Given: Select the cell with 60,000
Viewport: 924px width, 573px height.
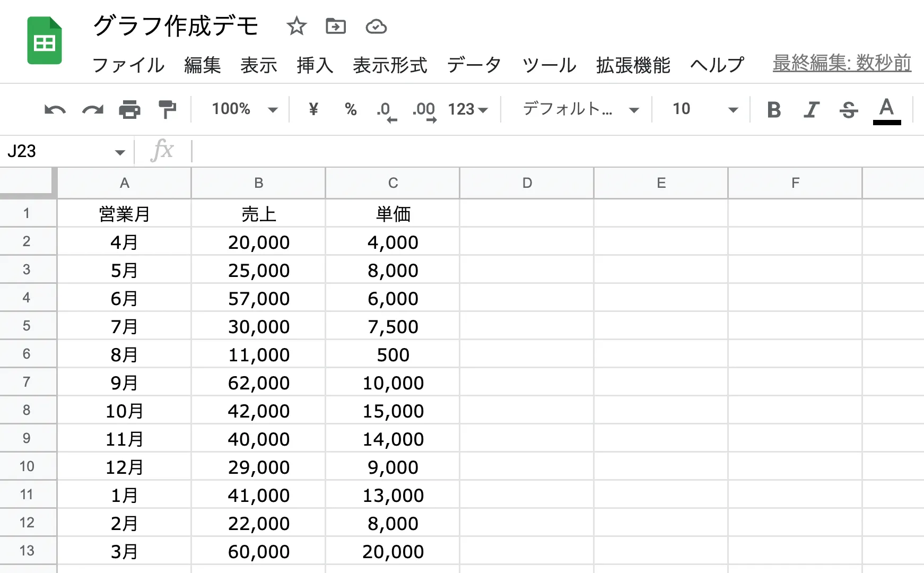Looking at the screenshot, I should pos(258,551).
